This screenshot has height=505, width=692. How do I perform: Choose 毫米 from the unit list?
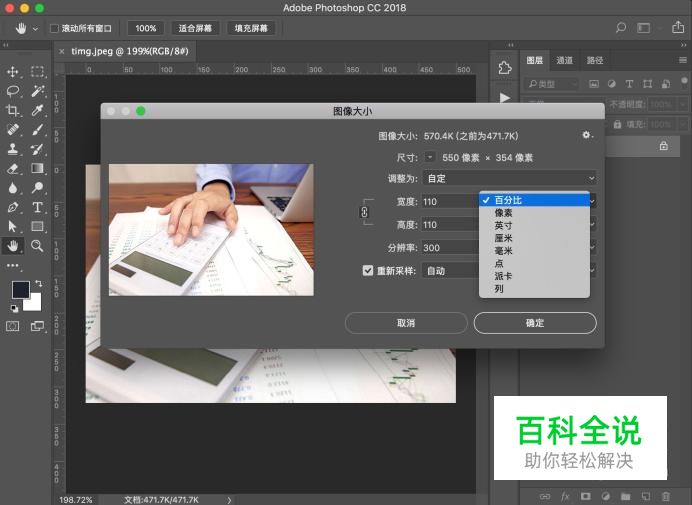[534, 251]
